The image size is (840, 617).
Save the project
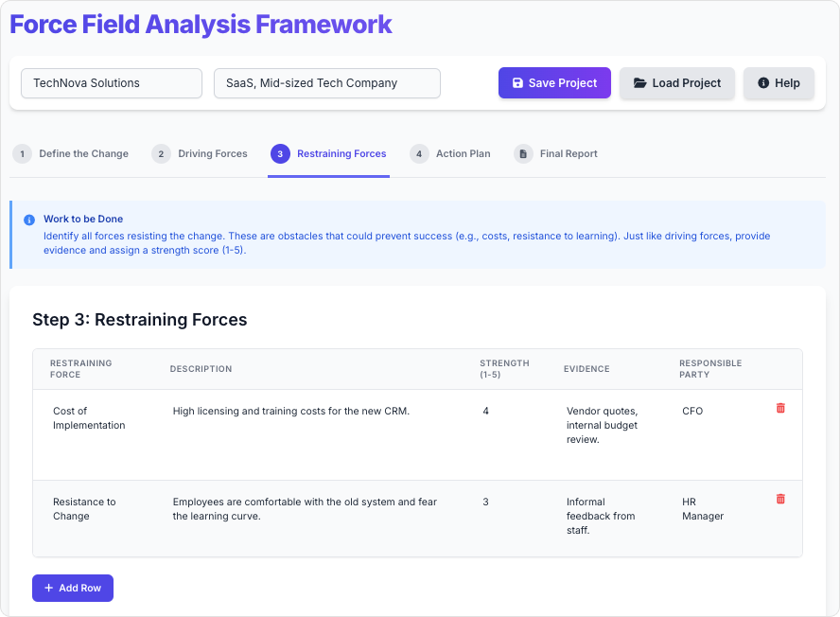(554, 83)
